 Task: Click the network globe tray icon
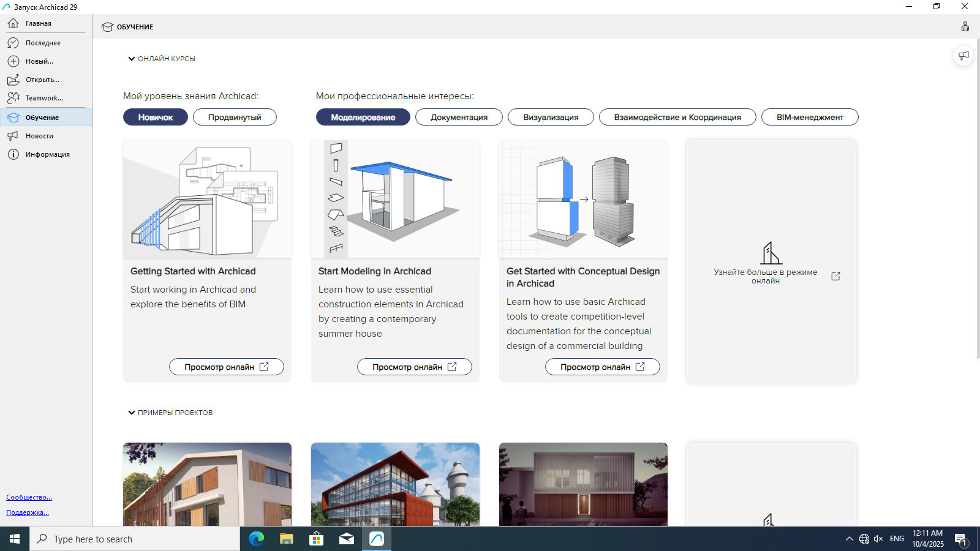coord(864,539)
